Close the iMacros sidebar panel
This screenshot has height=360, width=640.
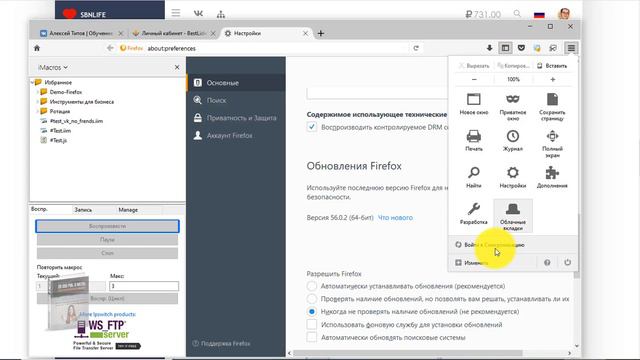tap(177, 67)
